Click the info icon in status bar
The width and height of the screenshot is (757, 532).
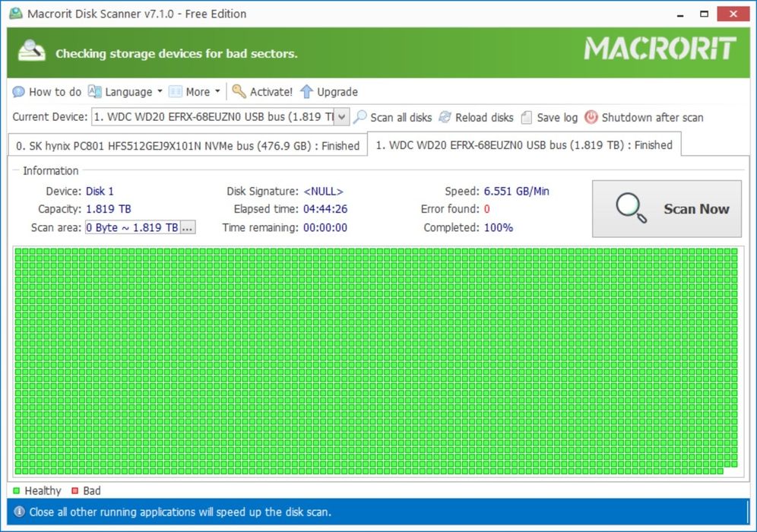click(19, 511)
